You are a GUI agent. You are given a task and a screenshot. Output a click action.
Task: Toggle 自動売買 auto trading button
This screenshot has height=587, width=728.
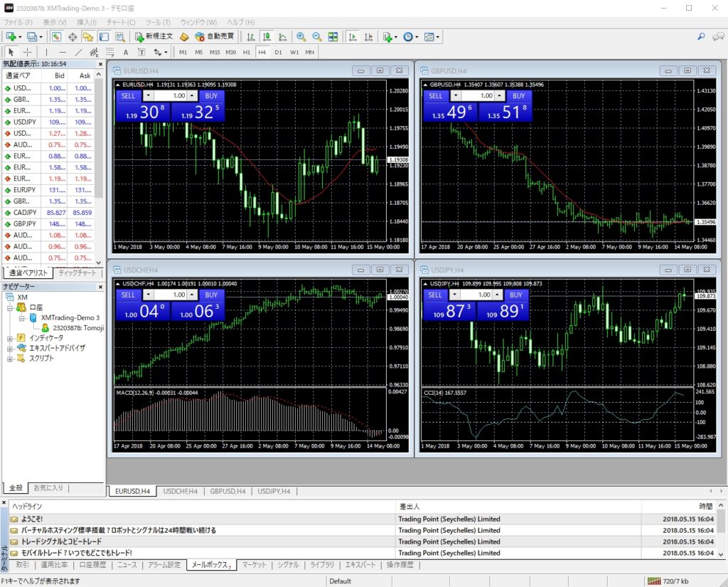[214, 36]
